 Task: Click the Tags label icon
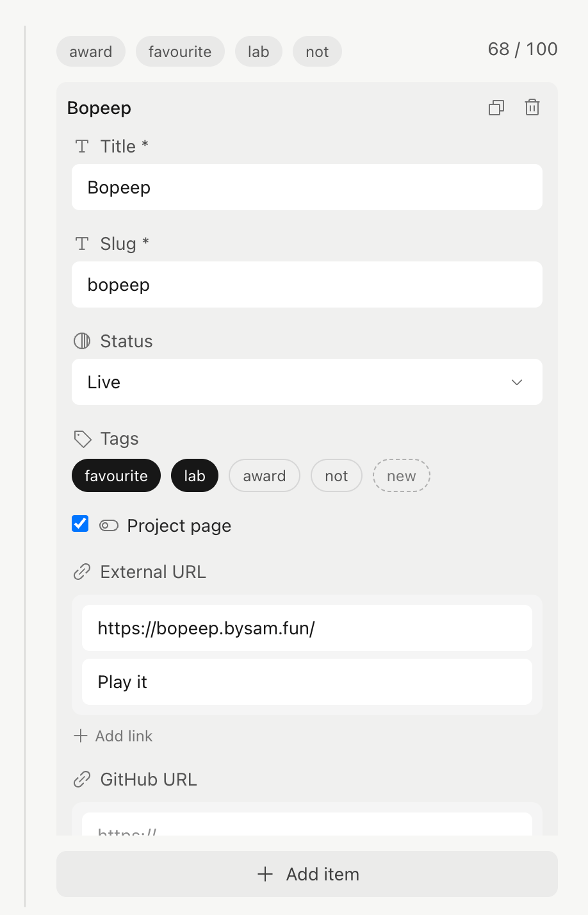click(x=83, y=439)
